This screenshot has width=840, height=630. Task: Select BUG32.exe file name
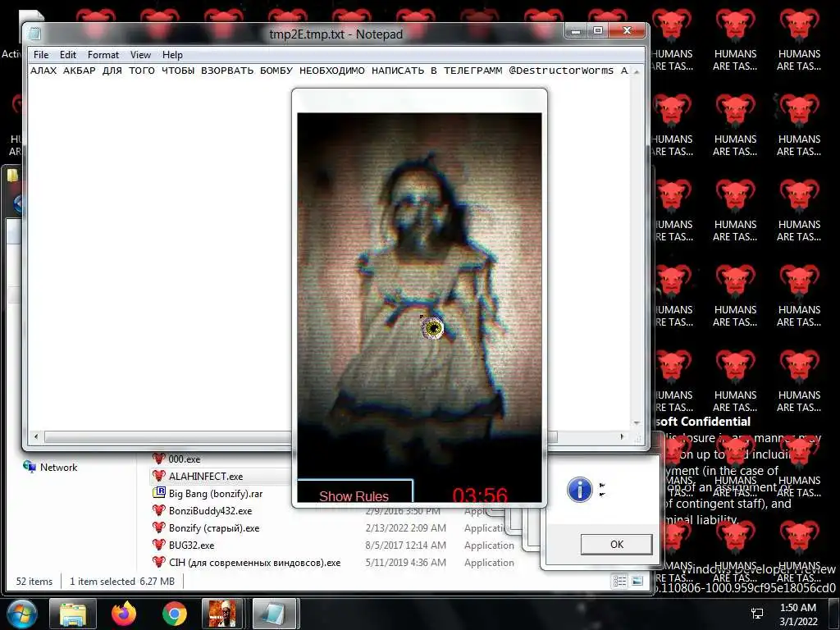tap(191, 545)
